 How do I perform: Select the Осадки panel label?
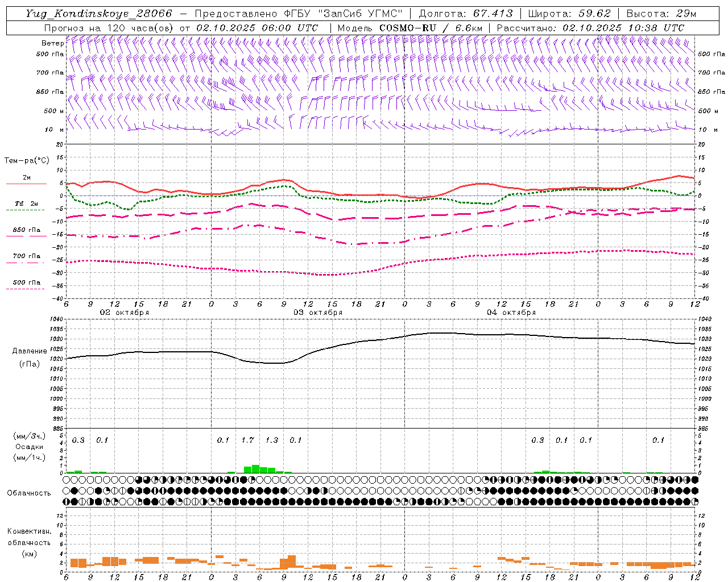click(30, 447)
